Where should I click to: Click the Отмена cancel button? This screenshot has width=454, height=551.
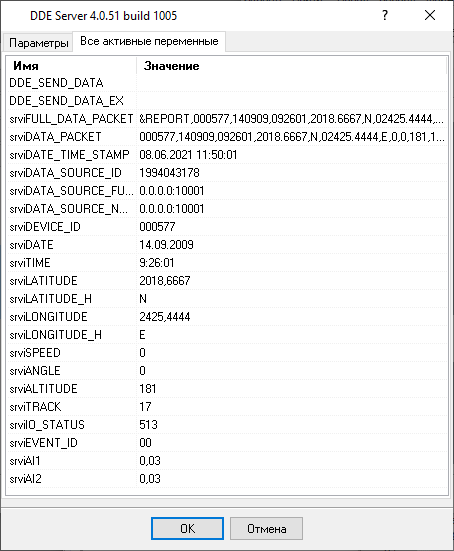point(266,528)
